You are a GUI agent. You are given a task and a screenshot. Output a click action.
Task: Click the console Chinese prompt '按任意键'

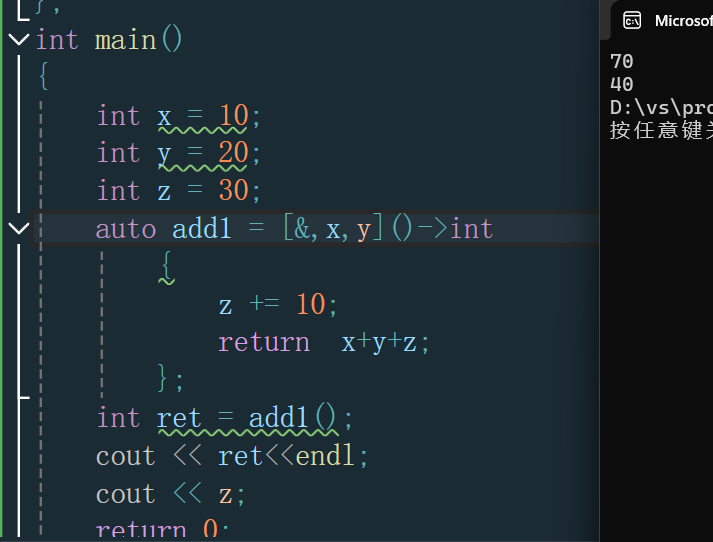coord(657,130)
